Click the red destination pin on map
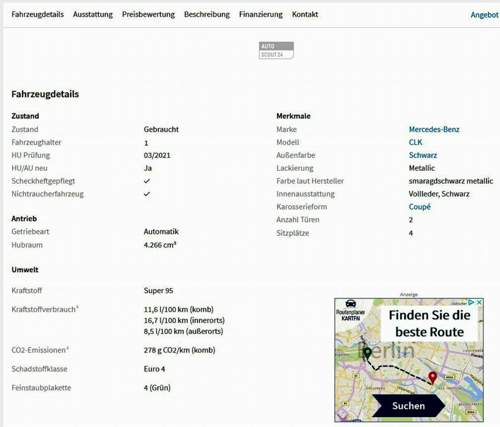Screen dimensions: 500x427 [x=432, y=377]
